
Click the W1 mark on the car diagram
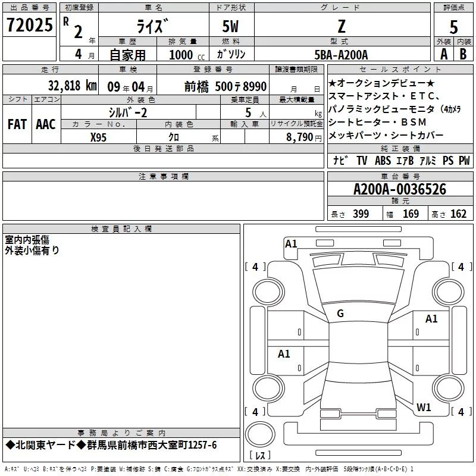click(424, 408)
